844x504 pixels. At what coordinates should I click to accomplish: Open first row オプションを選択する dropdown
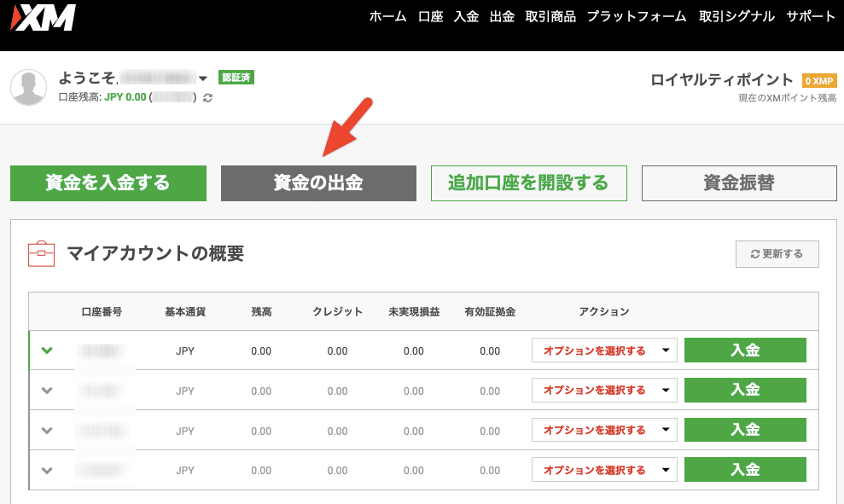pos(604,350)
